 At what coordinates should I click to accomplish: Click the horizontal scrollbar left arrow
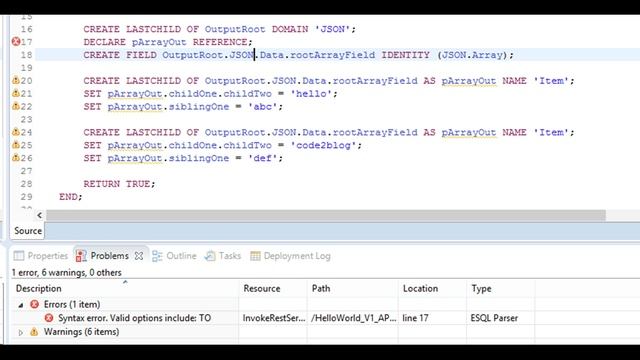pyautogui.click(x=40, y=215)
